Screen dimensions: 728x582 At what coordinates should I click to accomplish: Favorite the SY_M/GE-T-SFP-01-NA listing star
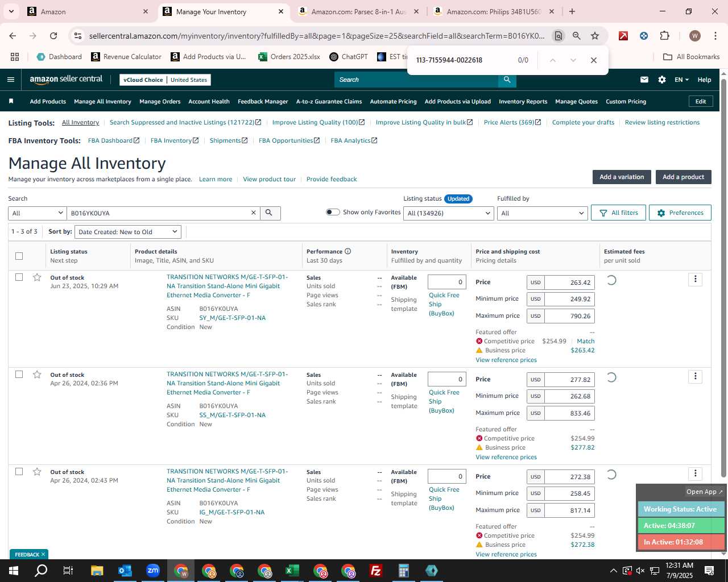coord(37,277)
